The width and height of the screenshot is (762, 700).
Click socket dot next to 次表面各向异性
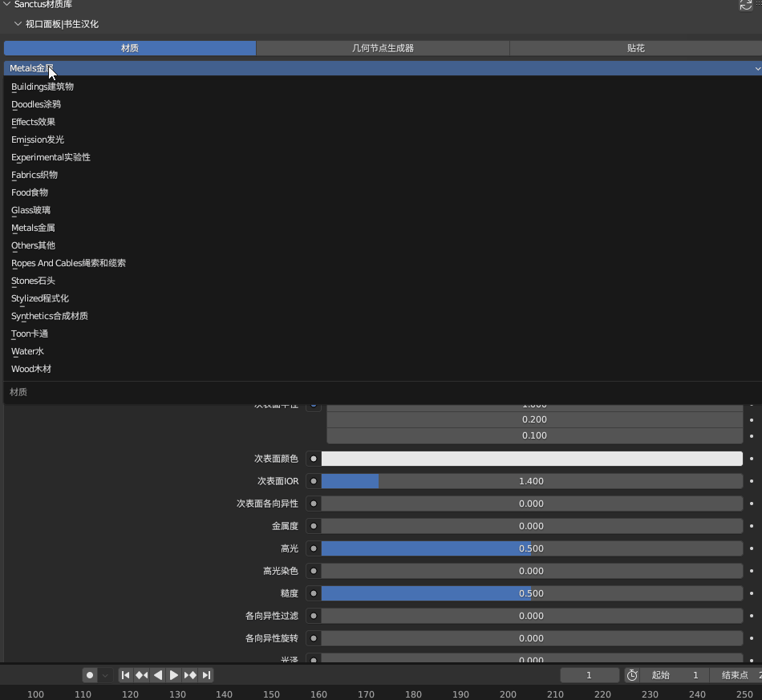pos(314,504)
